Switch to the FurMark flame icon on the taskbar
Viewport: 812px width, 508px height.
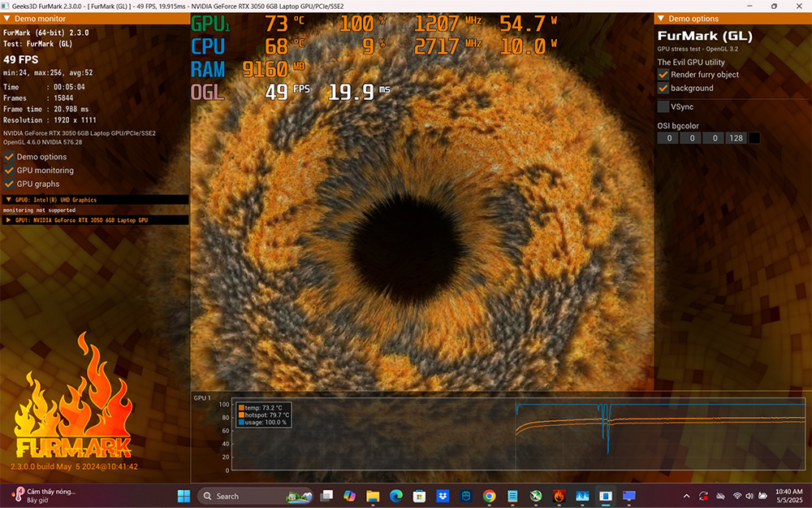pyautogui.click(x=559, y=496)
